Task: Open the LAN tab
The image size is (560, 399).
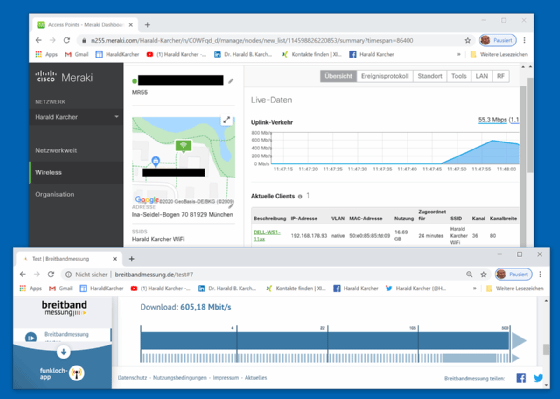Action: coord(481,76)
